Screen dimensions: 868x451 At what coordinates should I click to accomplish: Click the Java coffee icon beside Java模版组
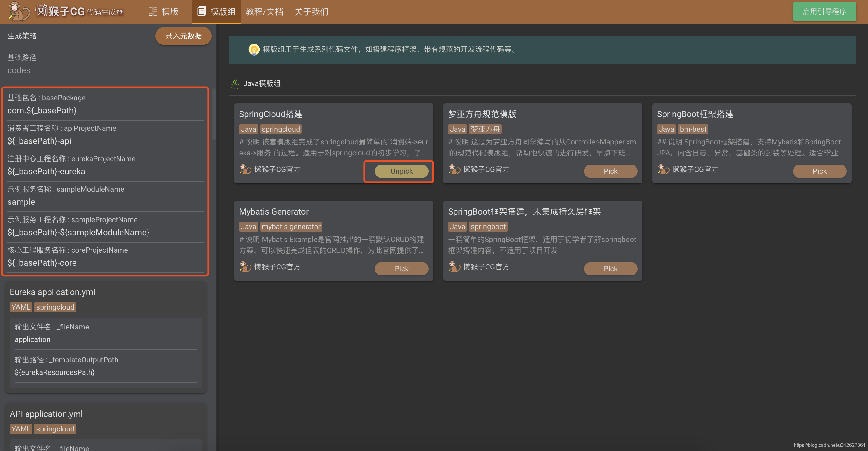(235, 83)
